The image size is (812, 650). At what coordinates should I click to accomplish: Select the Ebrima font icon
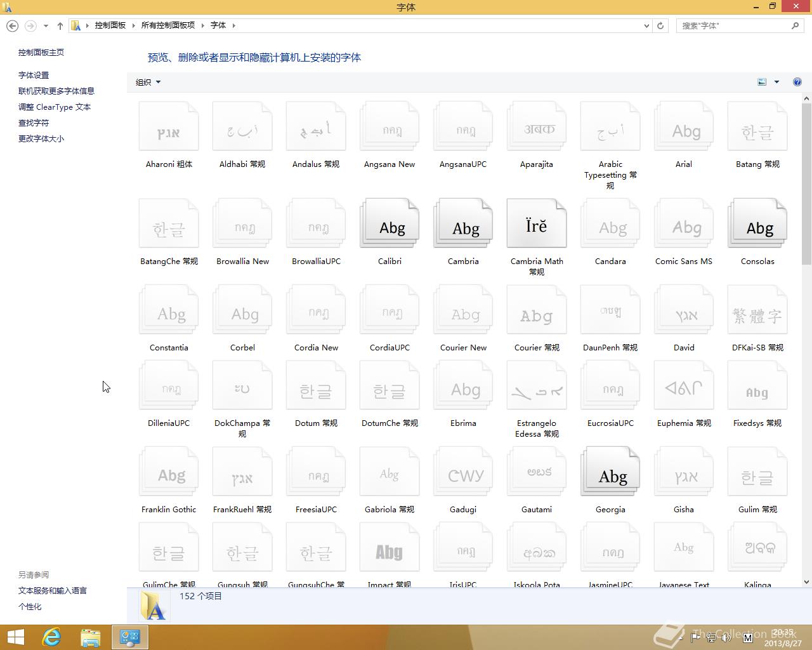[463, 385]
